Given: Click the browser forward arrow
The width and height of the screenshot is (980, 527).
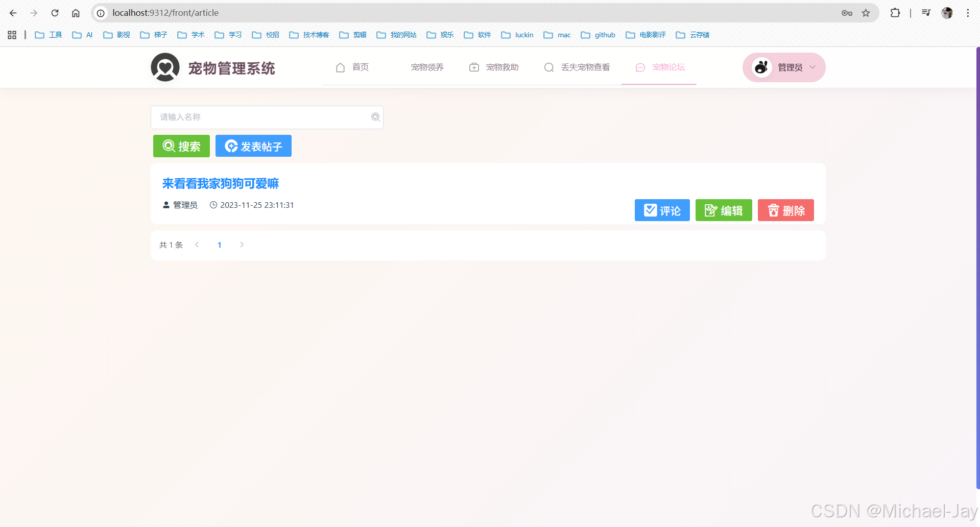Looking at the screenshot, I should (34, 13).
